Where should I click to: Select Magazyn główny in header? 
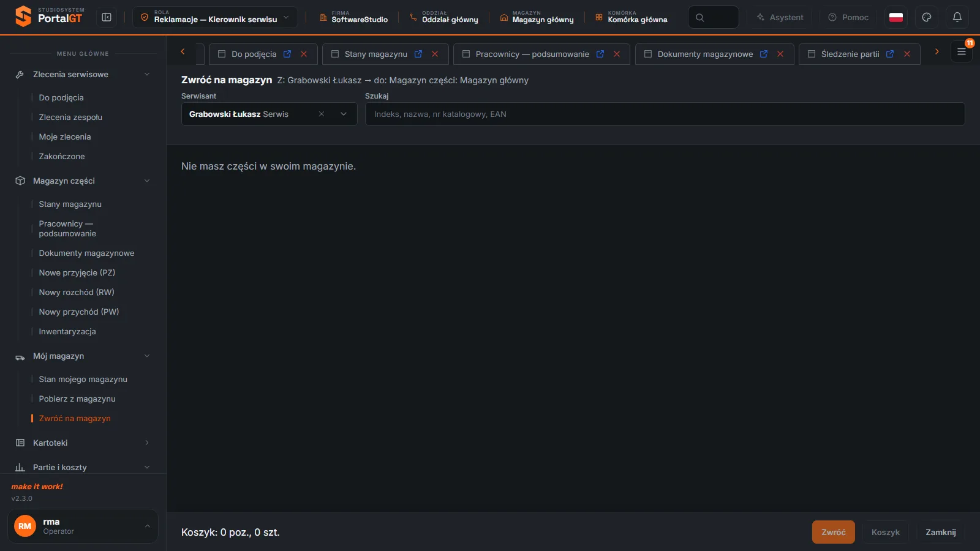[537, 17]
